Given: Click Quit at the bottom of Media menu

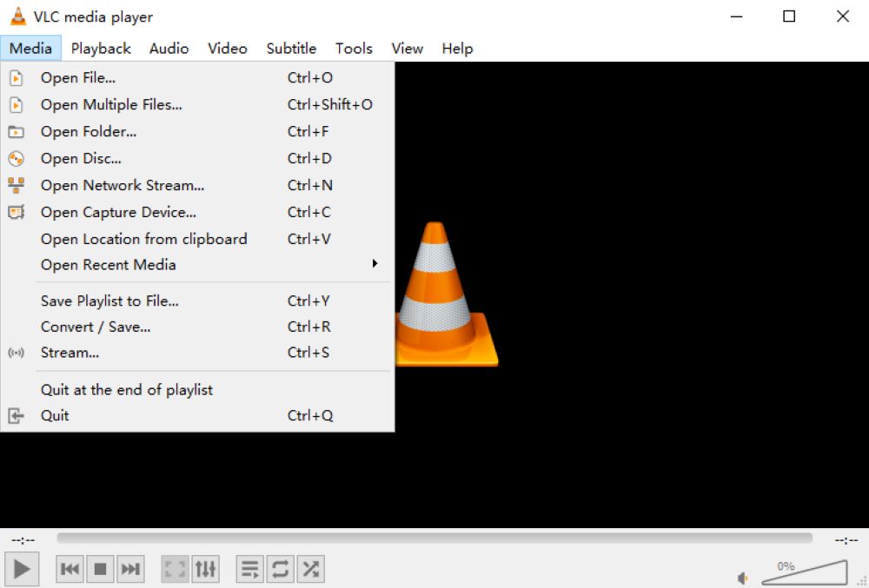Looking at the screenshot, I should pyautogui.click(x=55, y=415).
